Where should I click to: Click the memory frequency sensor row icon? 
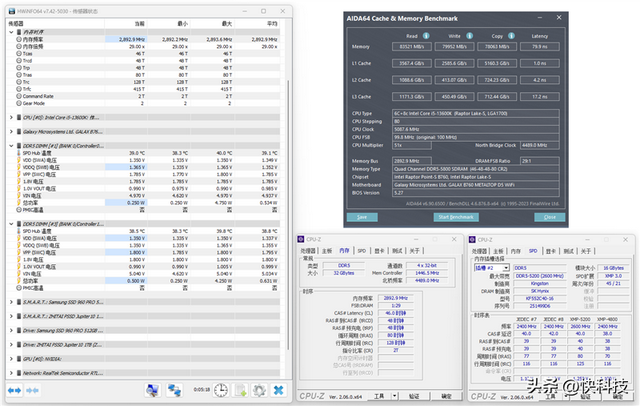[17, 39]
